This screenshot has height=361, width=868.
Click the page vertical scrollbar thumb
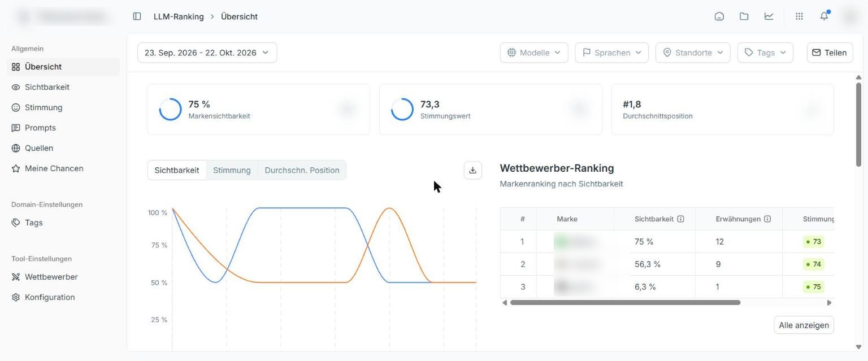point(858,124)
